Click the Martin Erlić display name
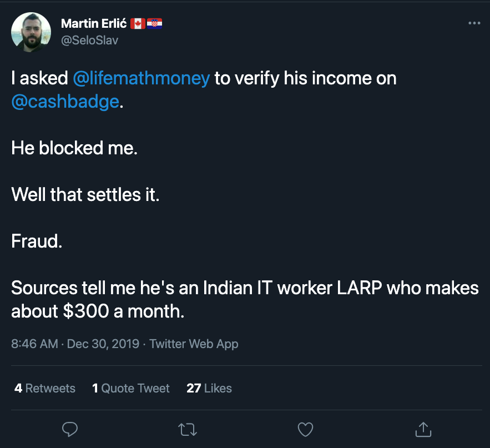The image size is (490, 448). (94, 23)
